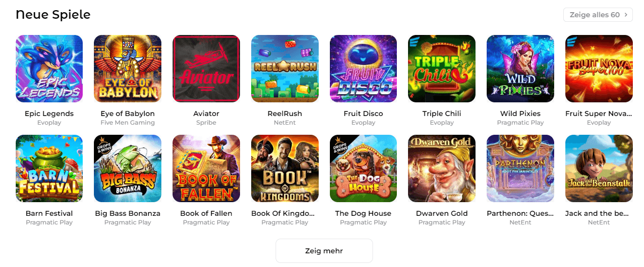644x267 pixels.
Task: Open Fruit Super Nova 100 tile
Action: pos(599,69)
